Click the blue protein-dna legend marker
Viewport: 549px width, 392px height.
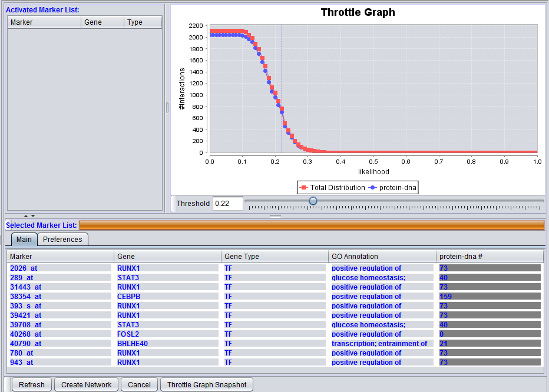[x=373, y=188]
